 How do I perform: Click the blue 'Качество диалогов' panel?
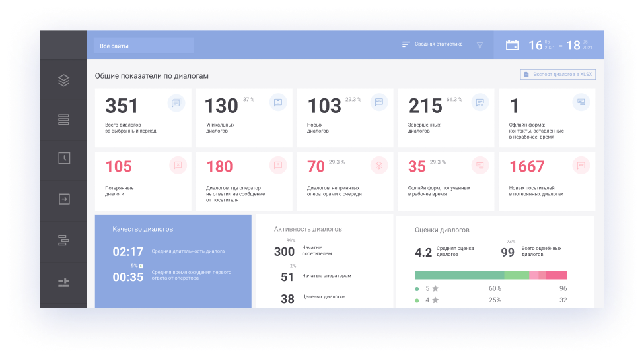(x=172, y=261)
